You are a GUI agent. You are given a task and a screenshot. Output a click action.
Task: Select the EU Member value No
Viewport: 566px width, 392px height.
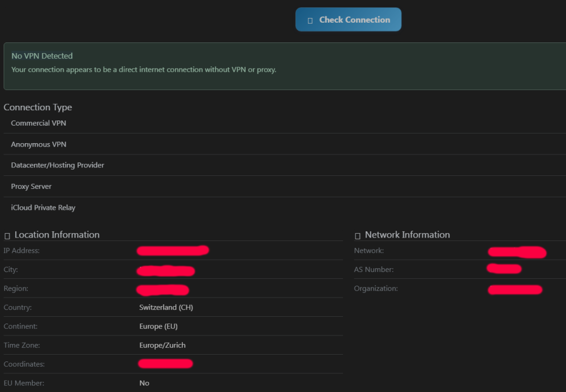tap(144, 384)
